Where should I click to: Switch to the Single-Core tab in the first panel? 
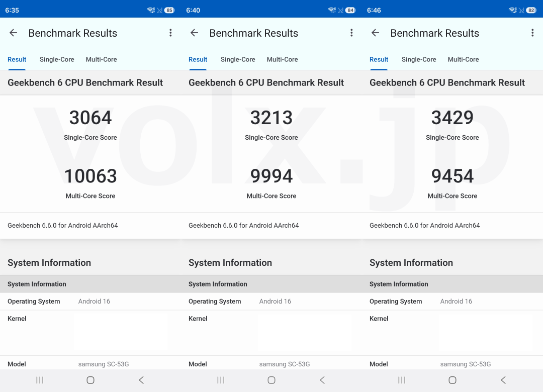click(57, 59)
